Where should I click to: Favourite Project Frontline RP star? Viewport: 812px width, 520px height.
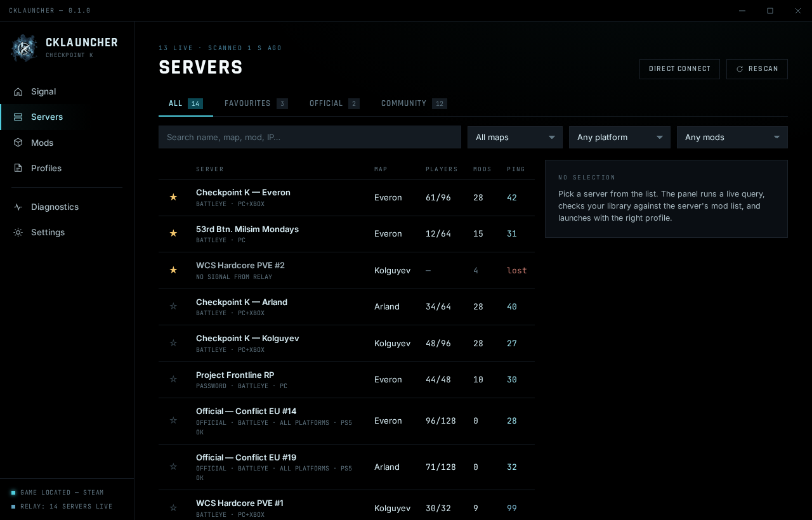pyautogui.click(x=173, y=379)
